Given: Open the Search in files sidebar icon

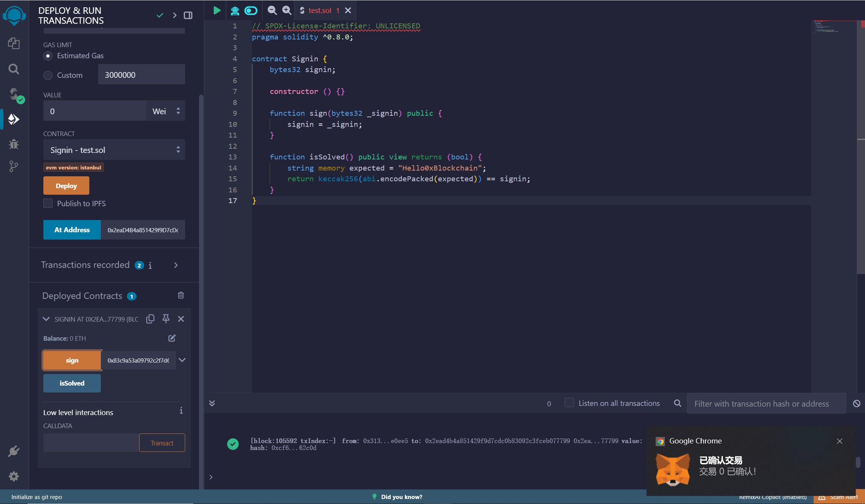Looking at the screenshot, I should (14, 69).
